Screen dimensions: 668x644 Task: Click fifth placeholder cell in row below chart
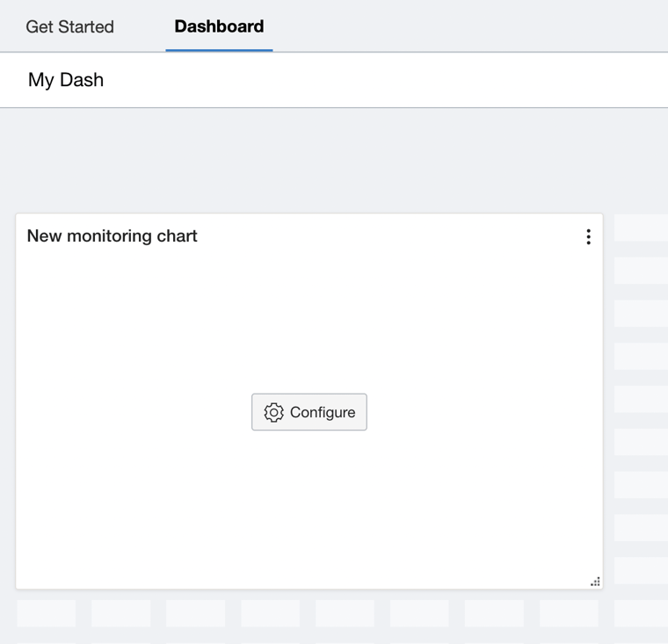(x=345, y=613)
